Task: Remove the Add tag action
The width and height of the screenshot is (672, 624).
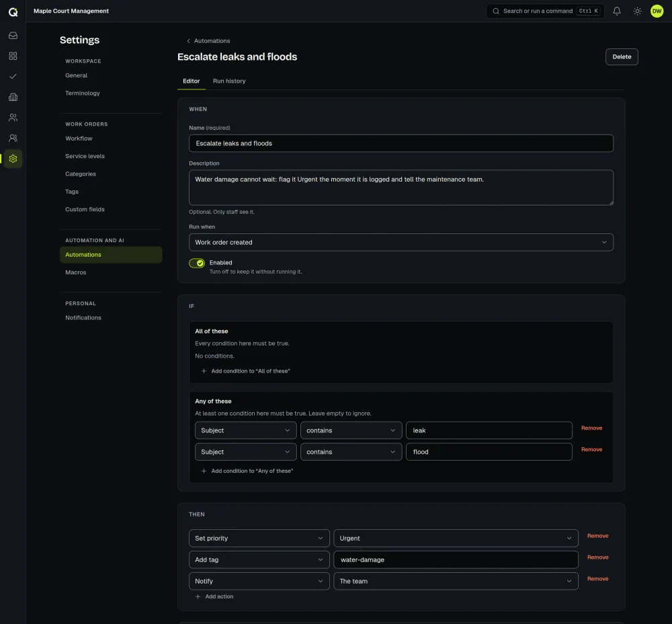Action: pos(597,557)
